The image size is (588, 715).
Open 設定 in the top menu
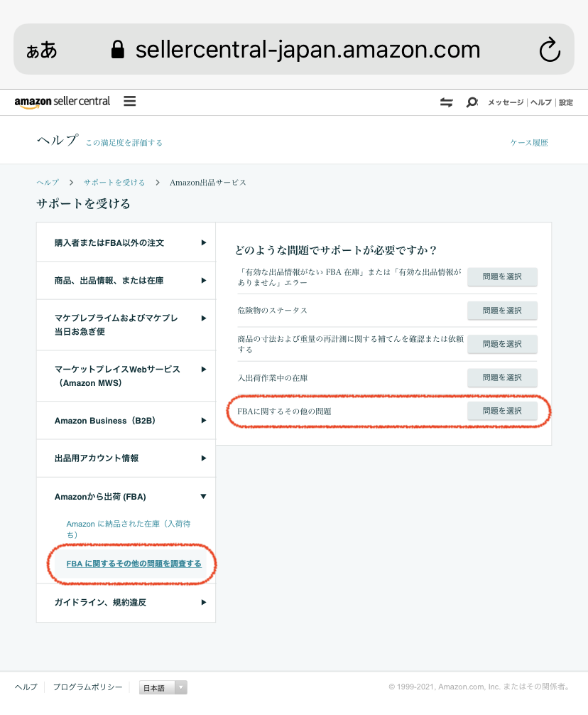(x=565, y=102)
